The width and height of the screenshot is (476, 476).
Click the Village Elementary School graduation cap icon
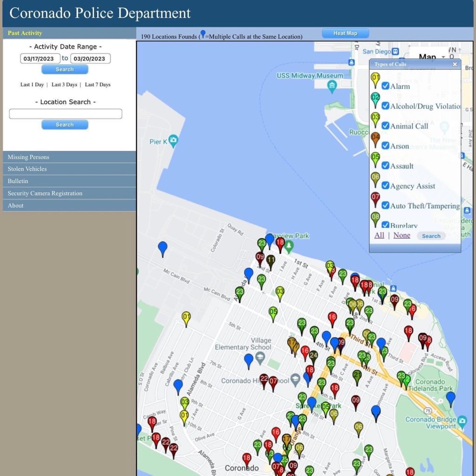[260, 357]
